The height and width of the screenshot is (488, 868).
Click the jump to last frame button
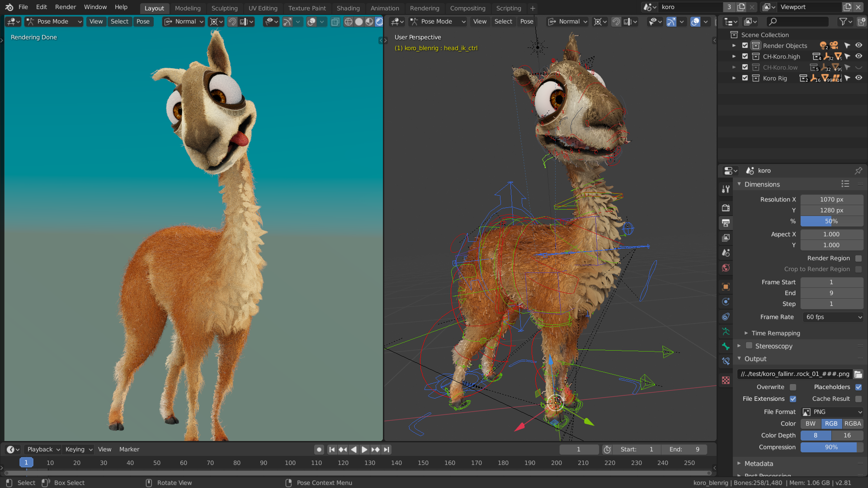click(x=386, y=450)
